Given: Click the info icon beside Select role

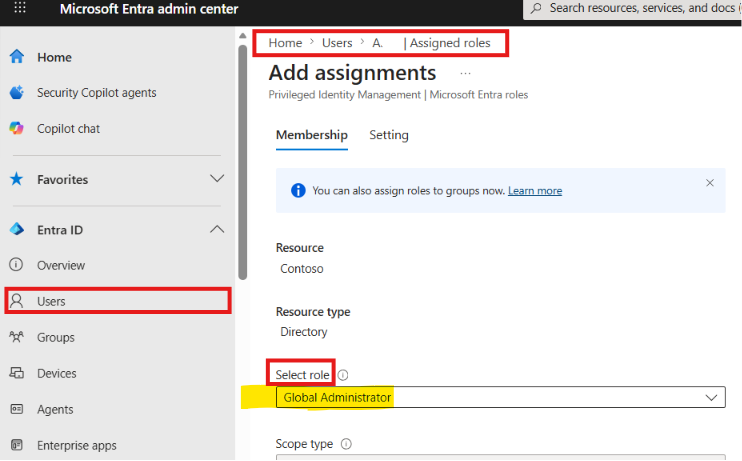Looking at the screenshot, I should [x=343, y=375].
